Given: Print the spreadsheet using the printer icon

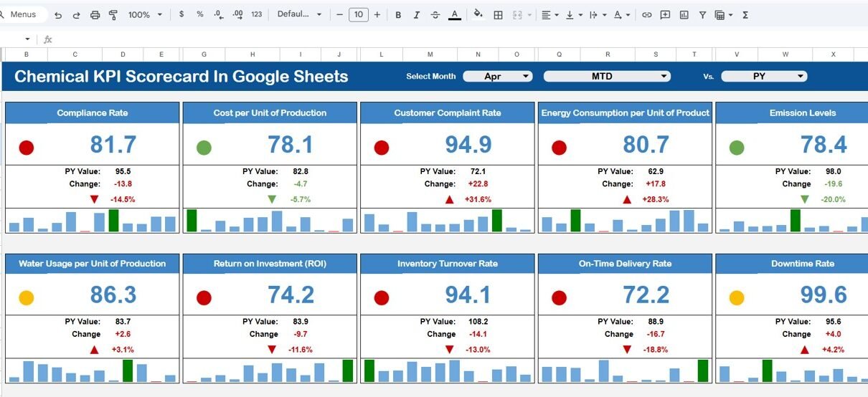Looking at the screenshot, I should tap(95, 15).
